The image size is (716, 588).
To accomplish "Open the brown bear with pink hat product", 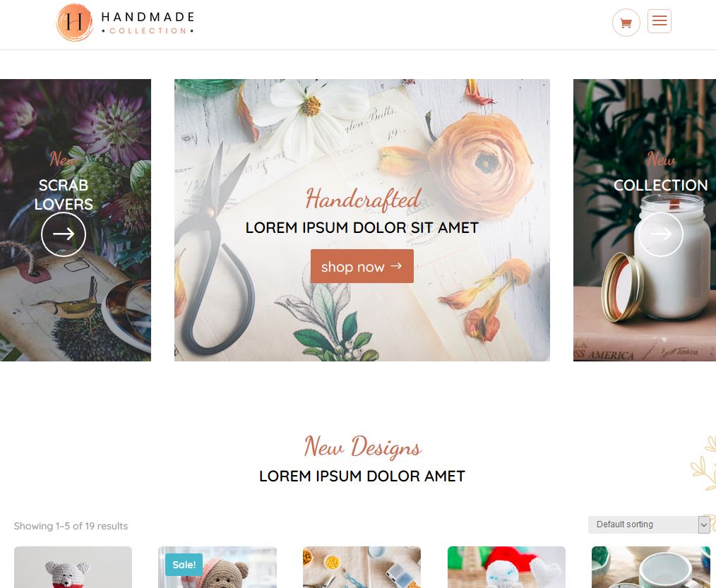I will pos(217,567).
